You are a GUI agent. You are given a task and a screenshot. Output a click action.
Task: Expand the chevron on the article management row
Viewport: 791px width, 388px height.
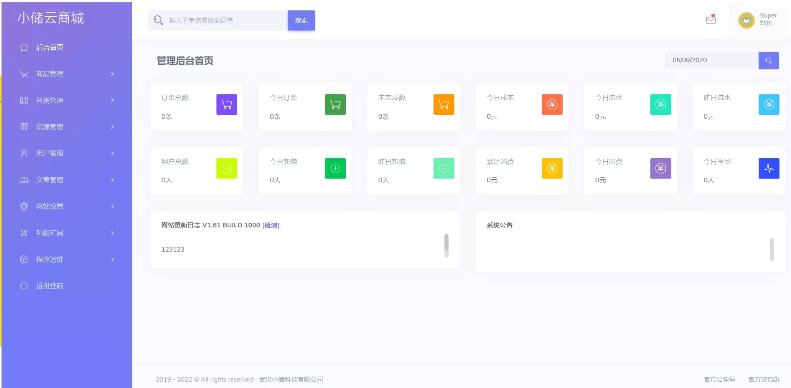point(112,180)
